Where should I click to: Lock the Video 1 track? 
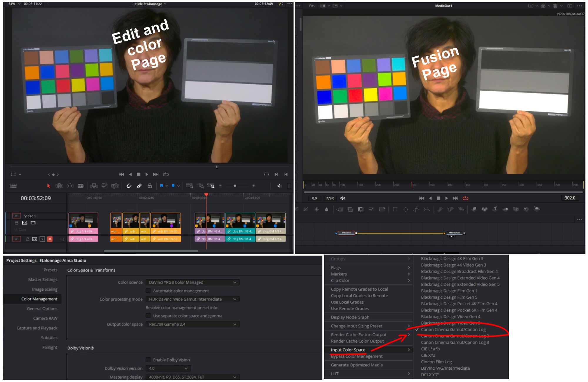pos(16,223)
